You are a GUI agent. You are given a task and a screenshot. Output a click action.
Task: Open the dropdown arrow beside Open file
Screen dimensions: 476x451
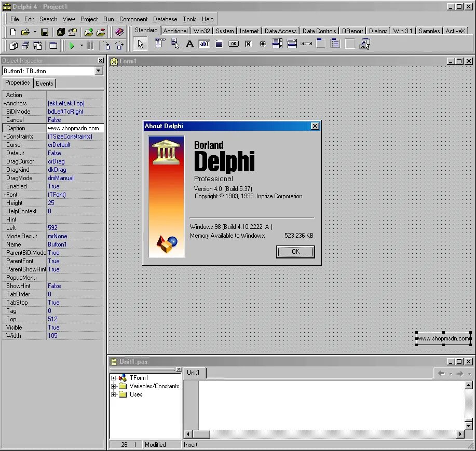(35, 32)
